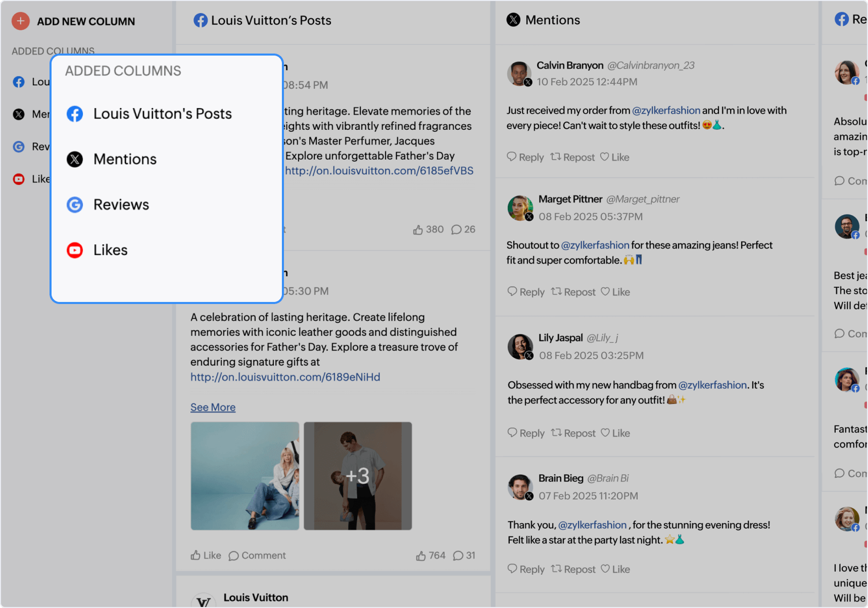Select the Google icon next to Reviews

click(75, 205)
